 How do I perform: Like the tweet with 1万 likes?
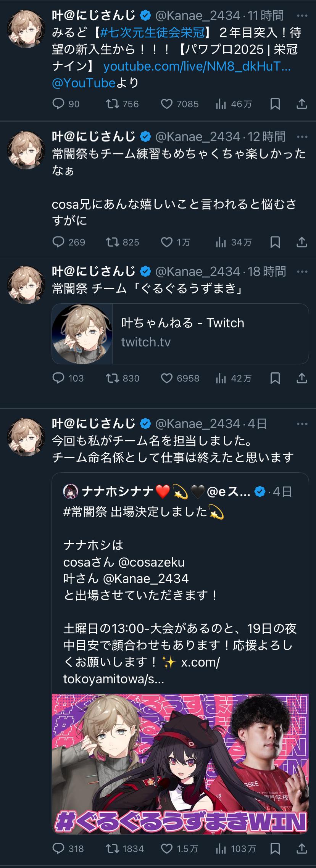(x=167, y=242)
